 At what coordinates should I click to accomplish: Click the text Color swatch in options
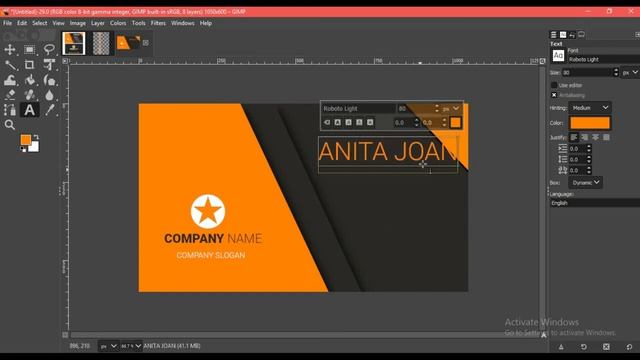(x=590, y=123)
